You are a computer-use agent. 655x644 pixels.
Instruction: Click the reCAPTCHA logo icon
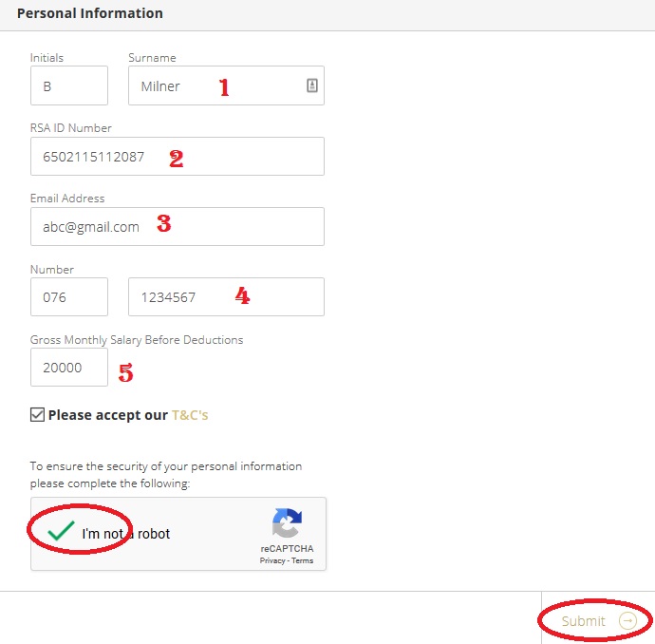point(287,525)
